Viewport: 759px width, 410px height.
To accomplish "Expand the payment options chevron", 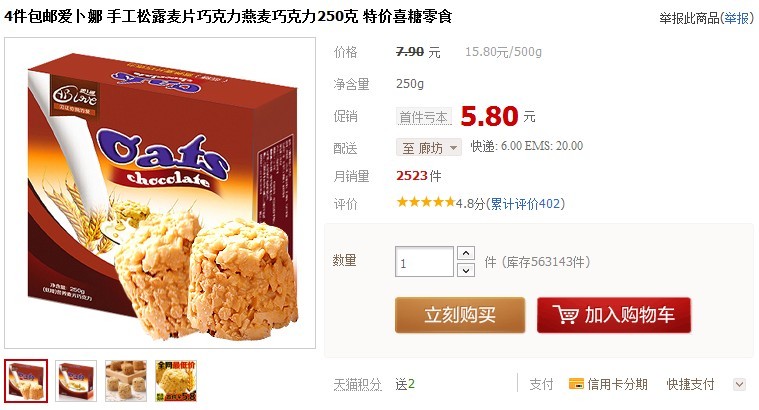I will (x=739, y=384).
